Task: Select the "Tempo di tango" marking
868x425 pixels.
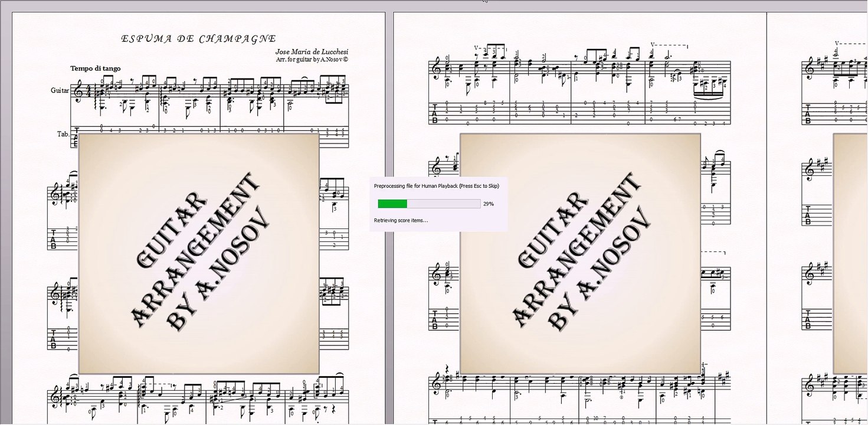Action: tap(96, 68)
